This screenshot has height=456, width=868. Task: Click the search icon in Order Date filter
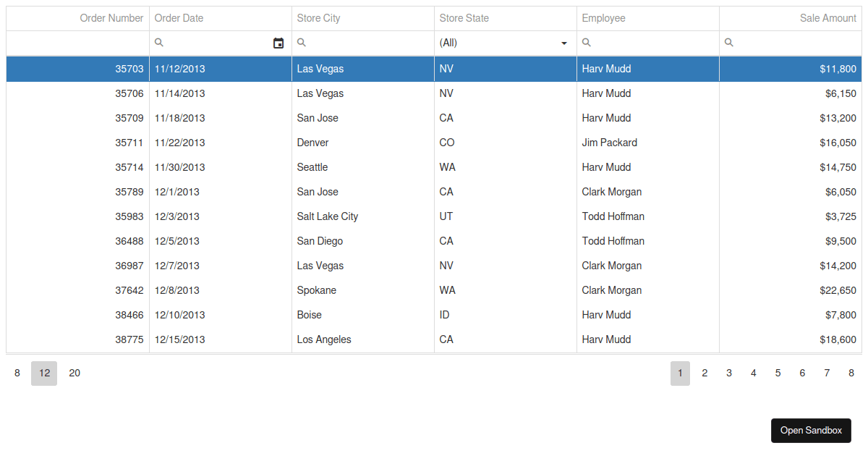158,43
